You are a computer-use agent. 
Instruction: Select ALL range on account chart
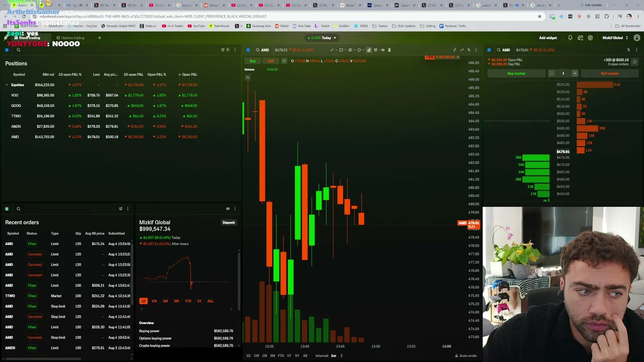210,301
